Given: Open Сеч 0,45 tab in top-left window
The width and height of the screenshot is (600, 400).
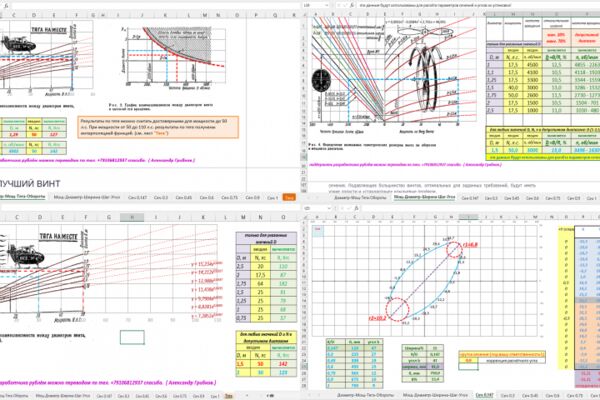Looking at the screenshot, I should click(184, 198).
